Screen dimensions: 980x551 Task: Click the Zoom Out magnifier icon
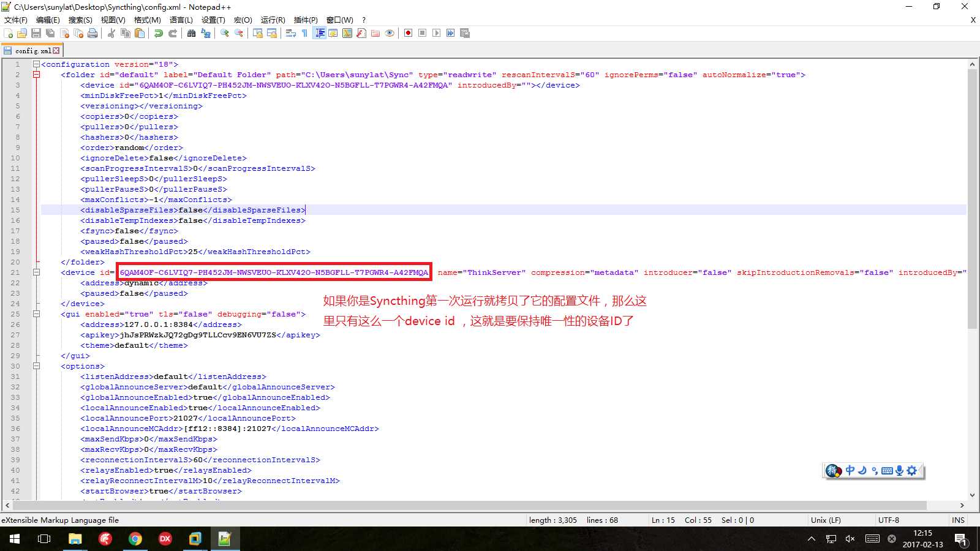(x=239, y=33)
